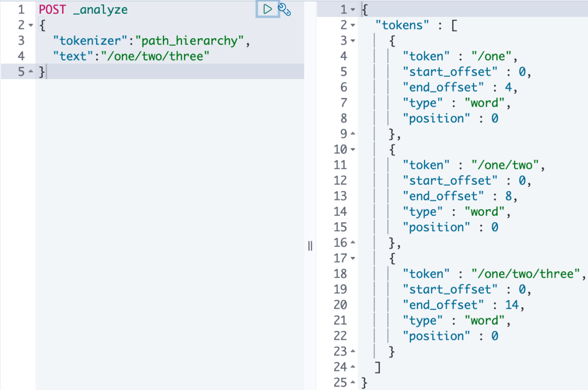This screenshot has width=588, height=390.
Task: Click the POST method keyword
Action: tap(52, 9)
